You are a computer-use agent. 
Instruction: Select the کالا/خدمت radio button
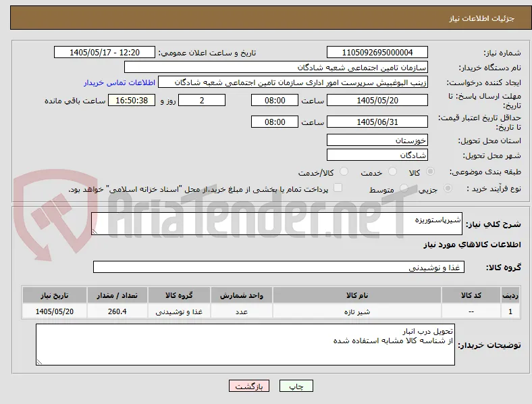pos(344,172)
